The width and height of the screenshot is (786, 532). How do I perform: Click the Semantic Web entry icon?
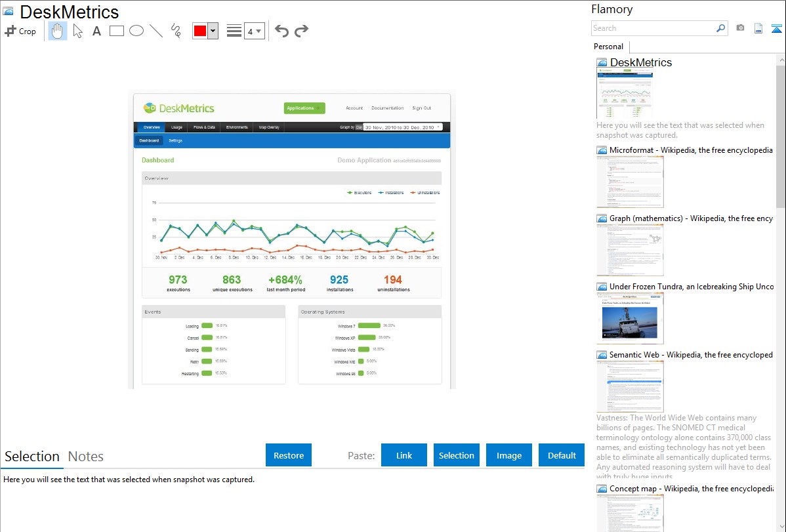(602, 355)
